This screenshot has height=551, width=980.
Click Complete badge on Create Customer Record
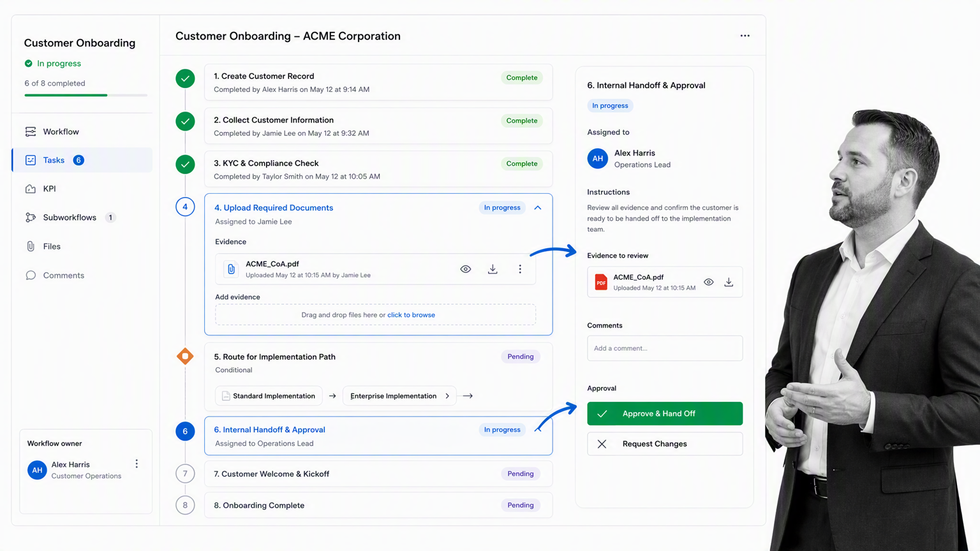click(522, 78)
